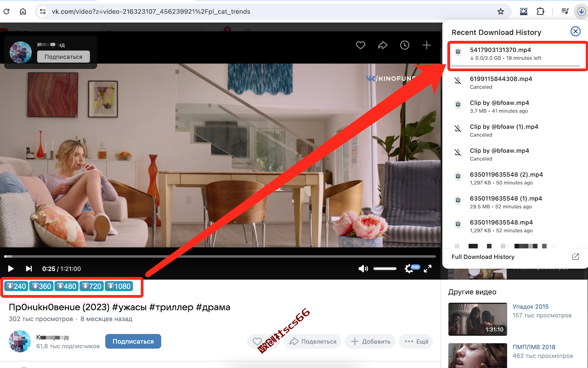Click the channel avatar in the player overlay
The height and width of the screenshot is (368, 588).
(x=21, y=52)
